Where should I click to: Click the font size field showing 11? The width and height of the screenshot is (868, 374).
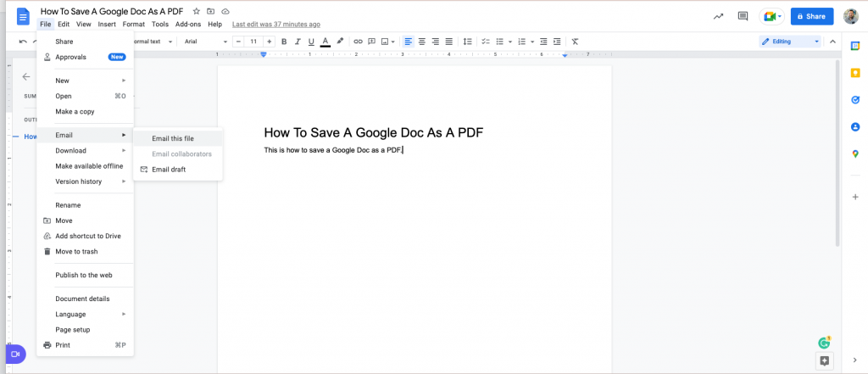point(253,42)
